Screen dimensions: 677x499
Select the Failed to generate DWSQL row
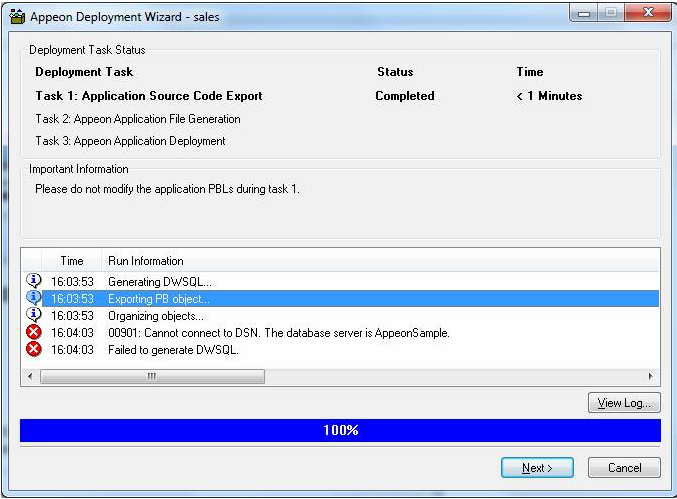[x=341, y=350]
